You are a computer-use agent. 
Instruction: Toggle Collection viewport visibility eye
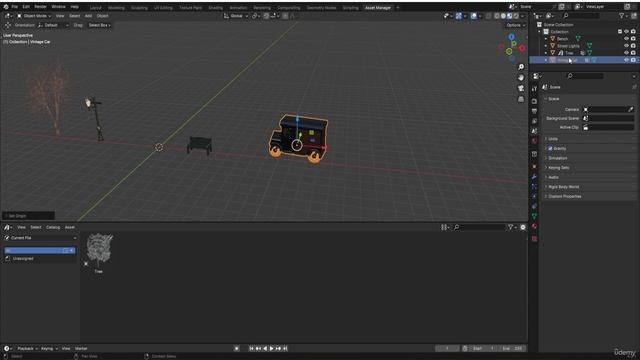coord(626,31)
